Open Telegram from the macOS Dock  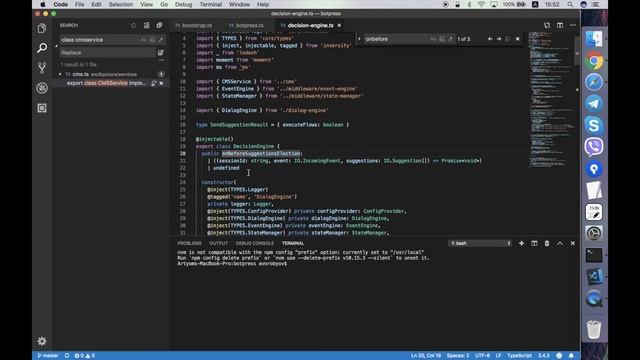594,104
